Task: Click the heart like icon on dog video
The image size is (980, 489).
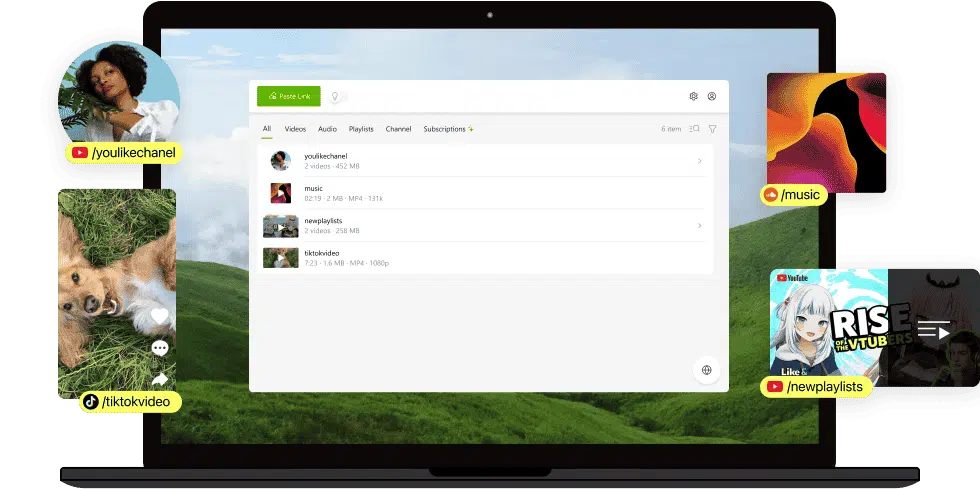Action: (x=160, y=316)
